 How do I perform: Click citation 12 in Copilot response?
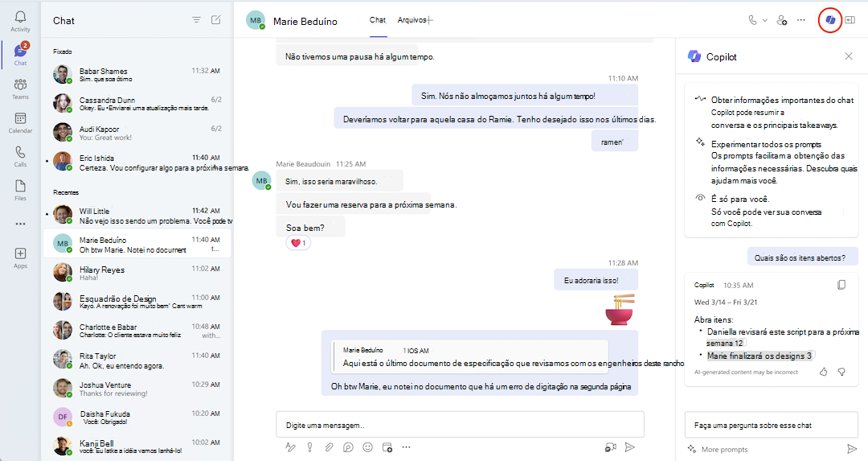739,343
